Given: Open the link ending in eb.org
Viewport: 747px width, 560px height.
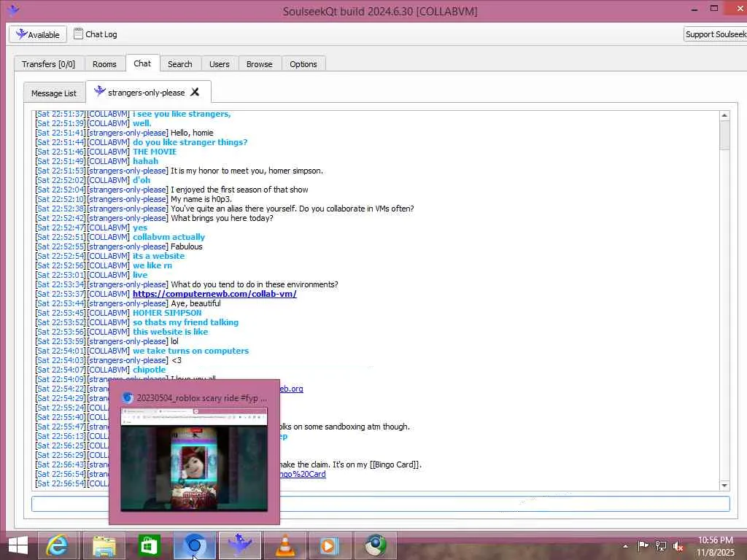Looking at the screenshot, I should (x=291, y=389).
